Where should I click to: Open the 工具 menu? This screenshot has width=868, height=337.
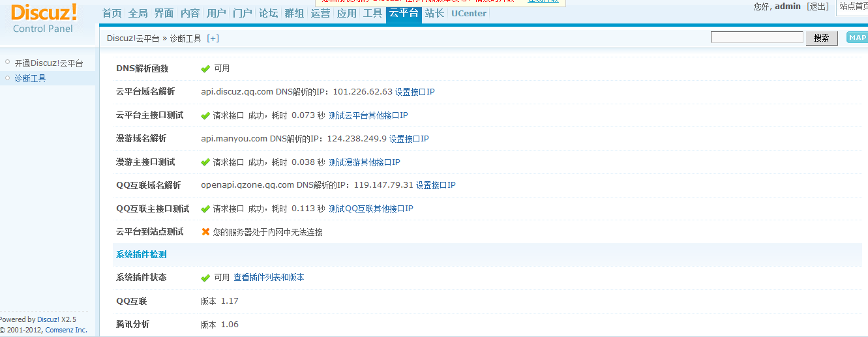tap(373, 13)
